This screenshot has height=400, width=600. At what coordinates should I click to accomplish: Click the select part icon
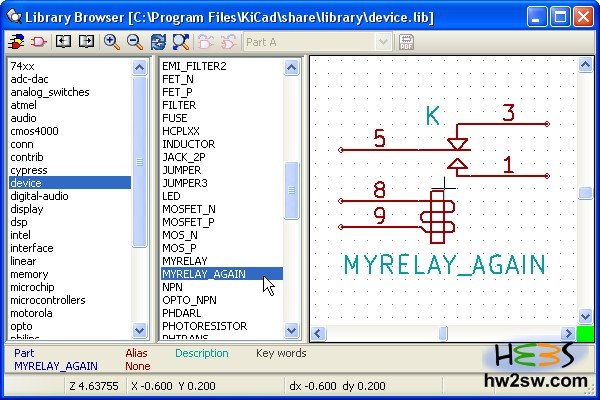39,42
